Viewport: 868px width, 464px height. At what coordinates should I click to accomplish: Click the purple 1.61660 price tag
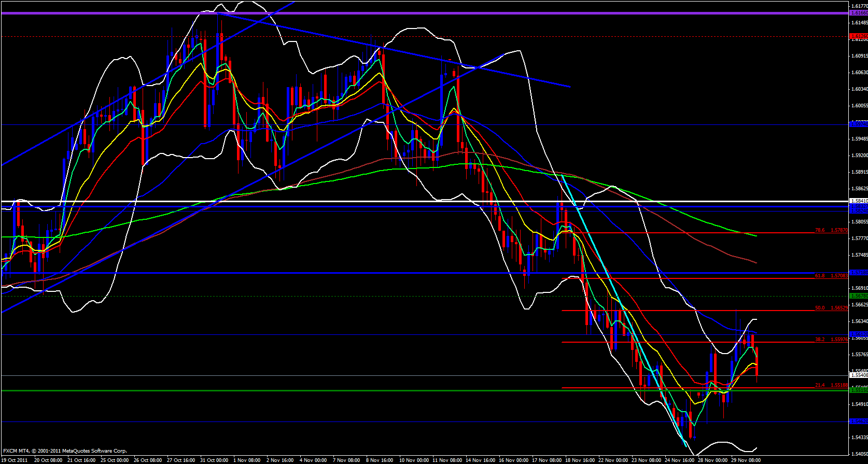point(858,13)
